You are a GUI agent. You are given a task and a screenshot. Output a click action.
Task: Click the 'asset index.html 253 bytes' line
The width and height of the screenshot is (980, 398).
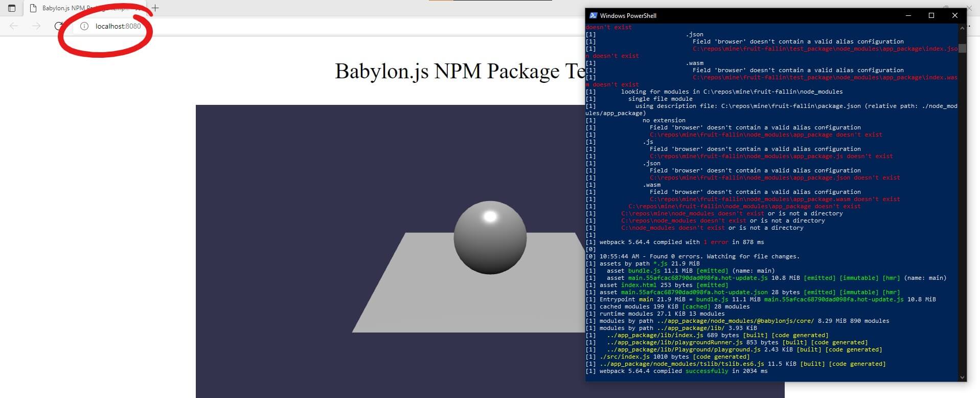coord(657,285)
